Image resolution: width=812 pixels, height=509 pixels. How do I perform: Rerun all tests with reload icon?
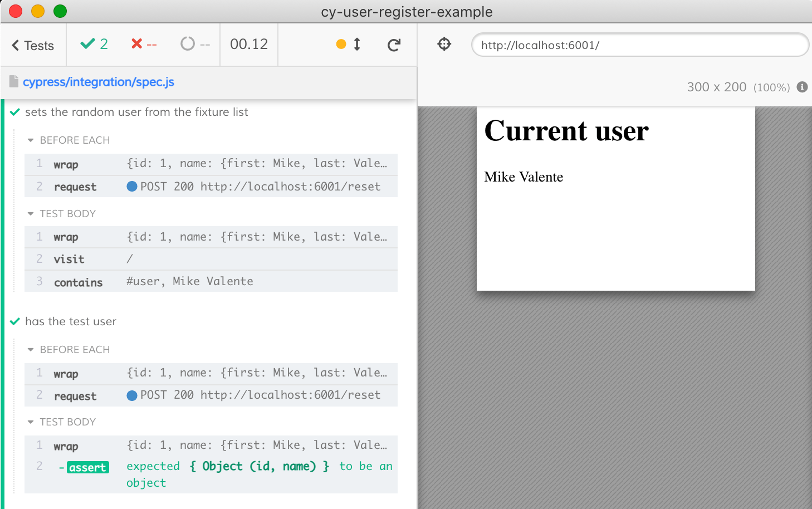tap(394, 45)
